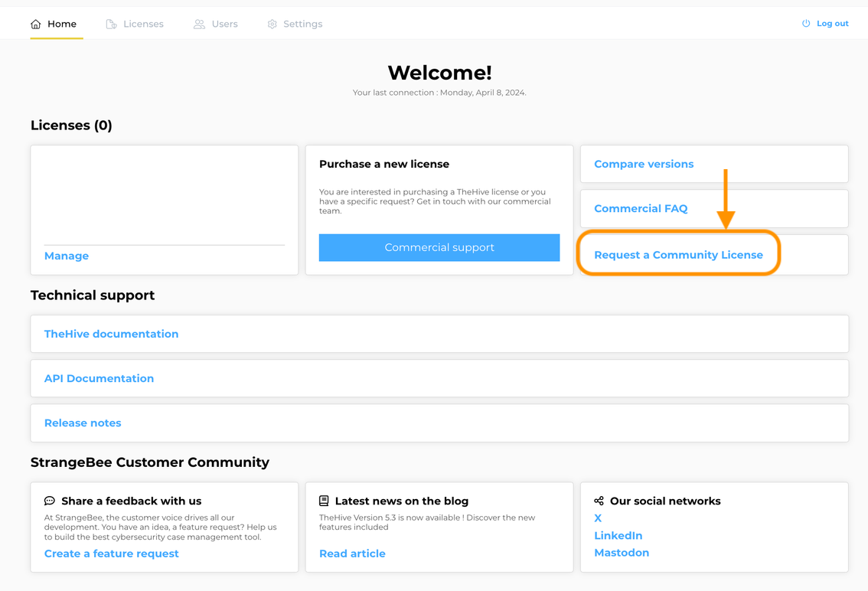This screenshot has height=591, width=868.
Task: Request a Community License
Action: [678, 254]
